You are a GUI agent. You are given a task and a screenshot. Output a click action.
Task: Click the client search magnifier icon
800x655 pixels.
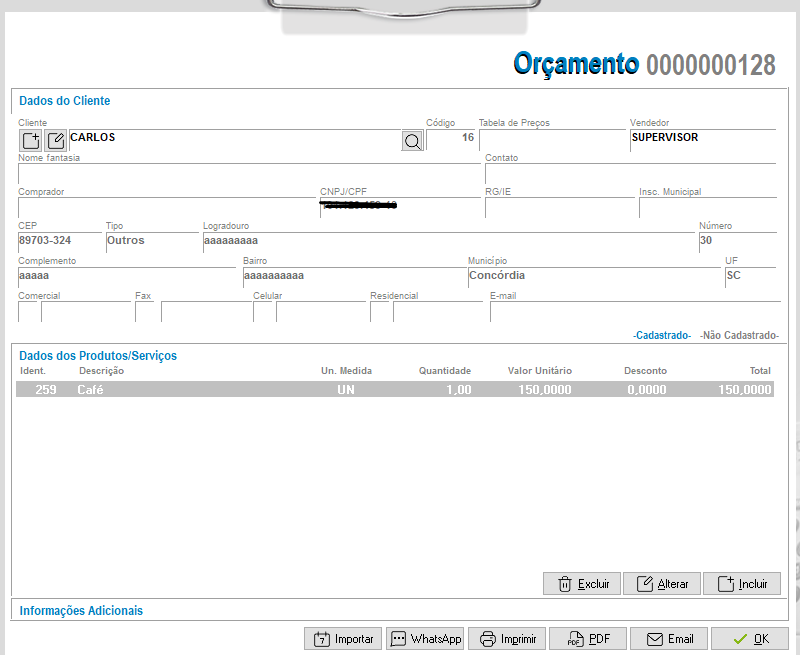click(412, 141)
